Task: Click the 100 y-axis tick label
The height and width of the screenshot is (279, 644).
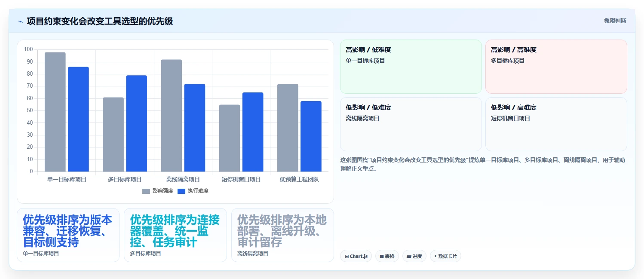Action: [28, 49]
